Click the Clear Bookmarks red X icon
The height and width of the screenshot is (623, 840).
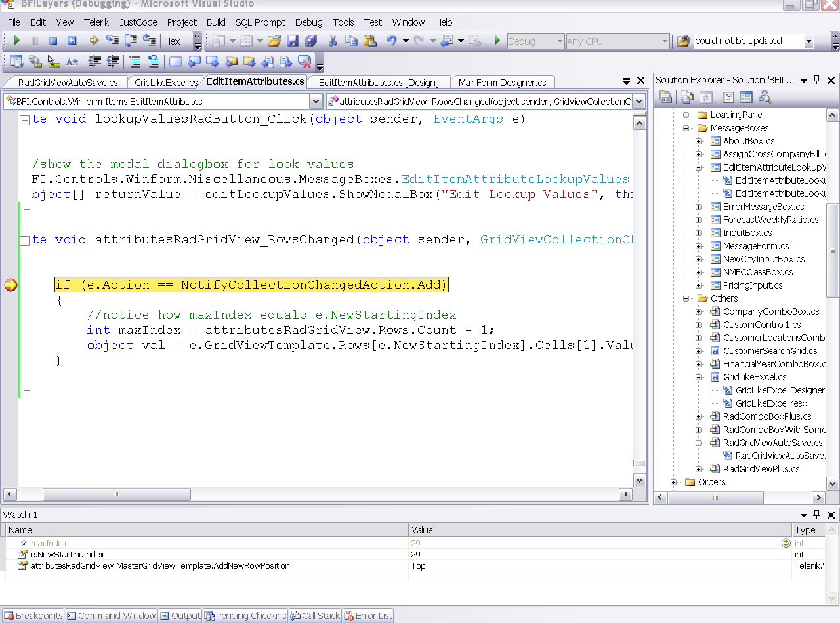pyautogui.click(x=304, y=62)
